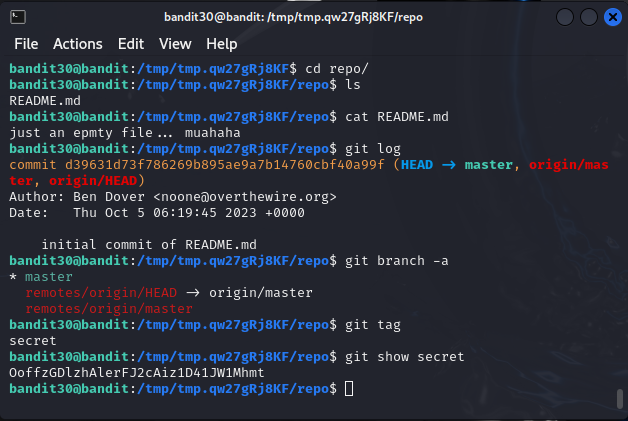Screen dimensions: 628x421
Task: Click 'HEAD' in the commit line
Action: 417,165
